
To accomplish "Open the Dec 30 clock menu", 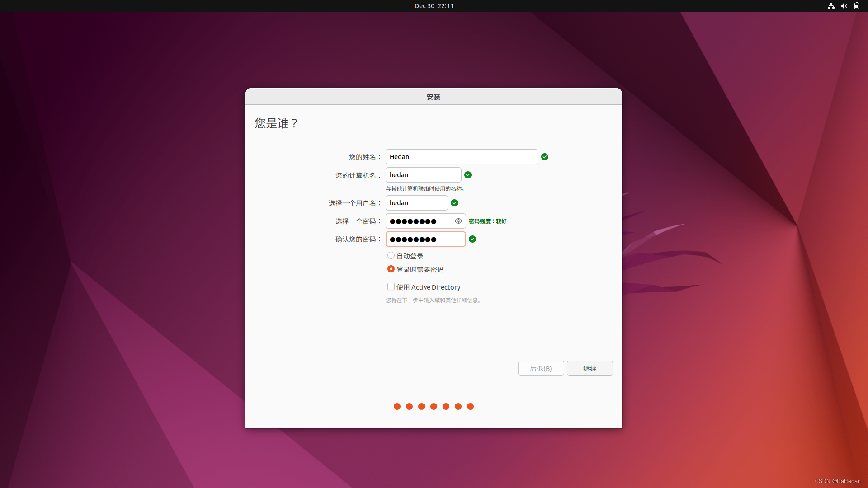I will [434, 6].
